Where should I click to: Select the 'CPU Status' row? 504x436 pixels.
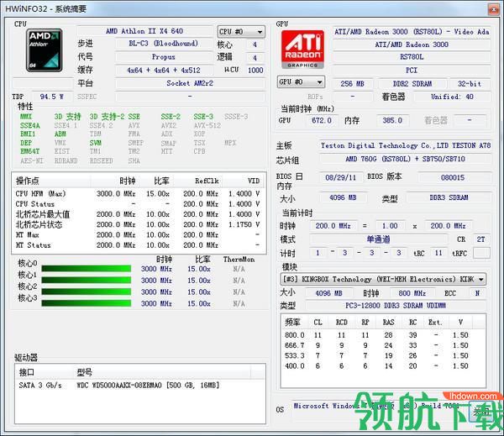[x=139, y=204]
